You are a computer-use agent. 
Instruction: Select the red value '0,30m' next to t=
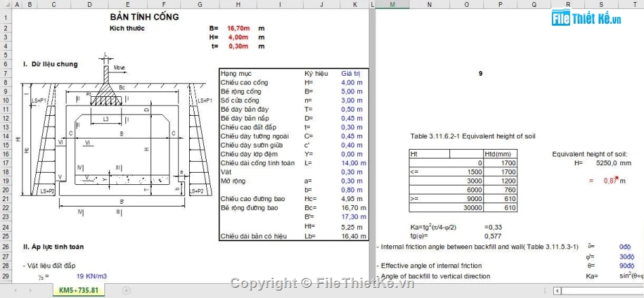click(239, 46)
